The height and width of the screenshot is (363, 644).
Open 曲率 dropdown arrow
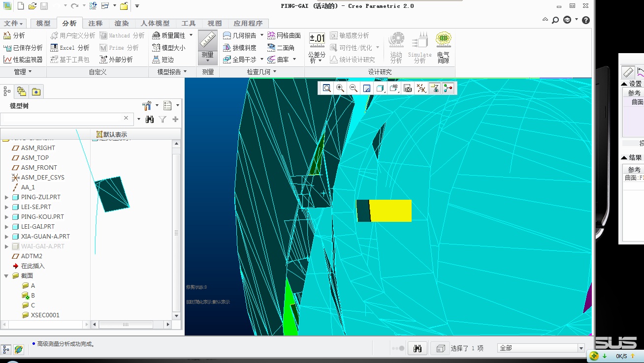pyautogui.click(x=294, y=60)
